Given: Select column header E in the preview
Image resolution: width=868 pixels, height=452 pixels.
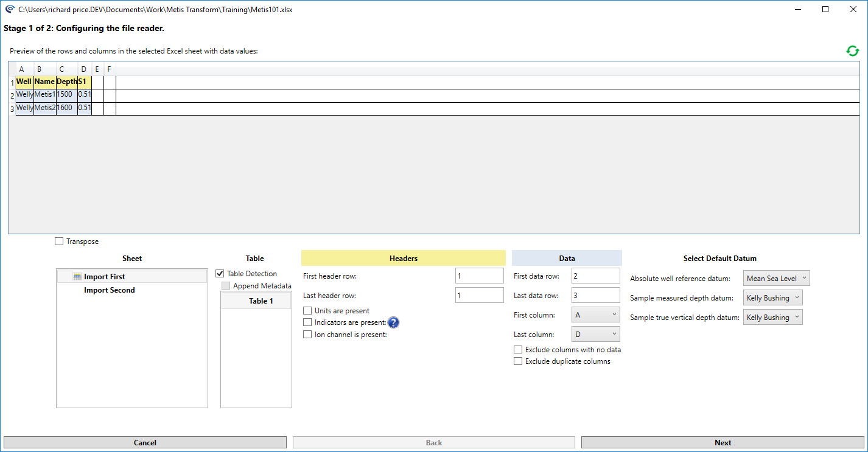Looking at the screenshot, I should tap(97, 69).
